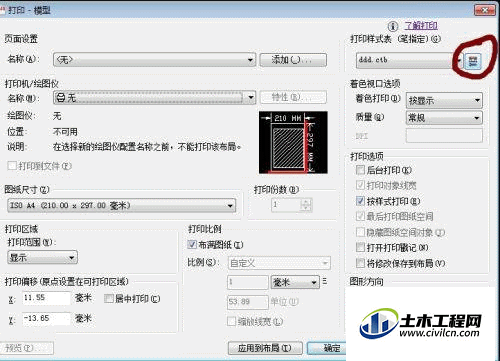Toggle the 打印对象线宽 checkbox

pyautogui.click(x=360, y=185)
